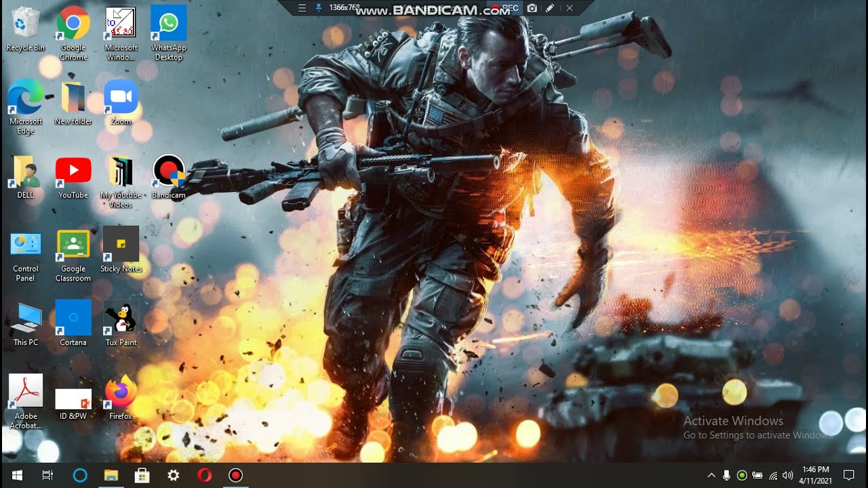Open Settings gear on the taskbar
This screenshot has width=868, height=488.
tap(173, 475)
